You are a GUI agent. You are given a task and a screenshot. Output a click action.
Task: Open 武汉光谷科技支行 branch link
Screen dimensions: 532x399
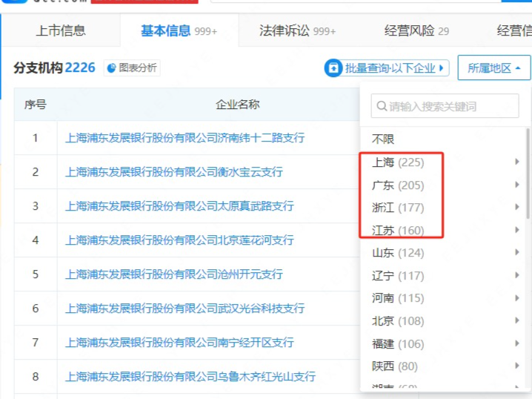click(185, 309)
